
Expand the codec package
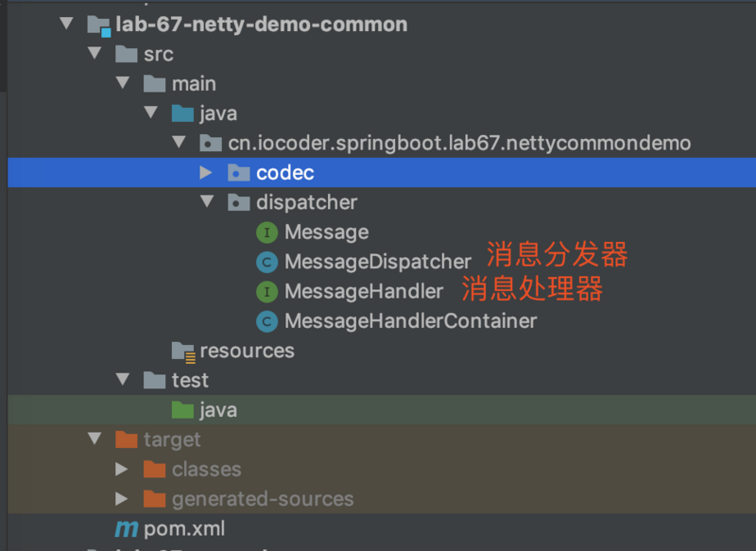[x=205, y=172]
